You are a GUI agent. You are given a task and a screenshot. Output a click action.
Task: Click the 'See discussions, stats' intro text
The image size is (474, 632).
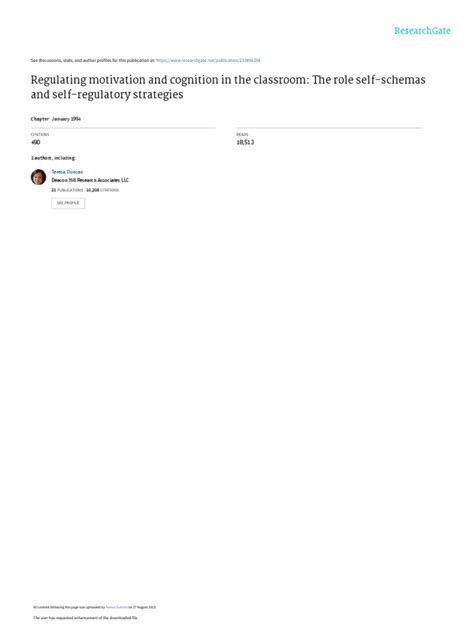click(92, 60)
